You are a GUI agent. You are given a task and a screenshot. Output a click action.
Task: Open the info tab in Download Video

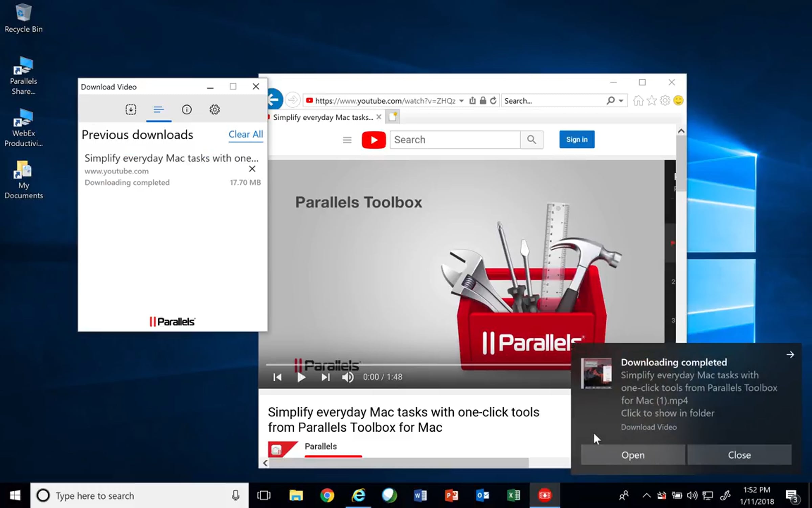(x=186, y=109)
